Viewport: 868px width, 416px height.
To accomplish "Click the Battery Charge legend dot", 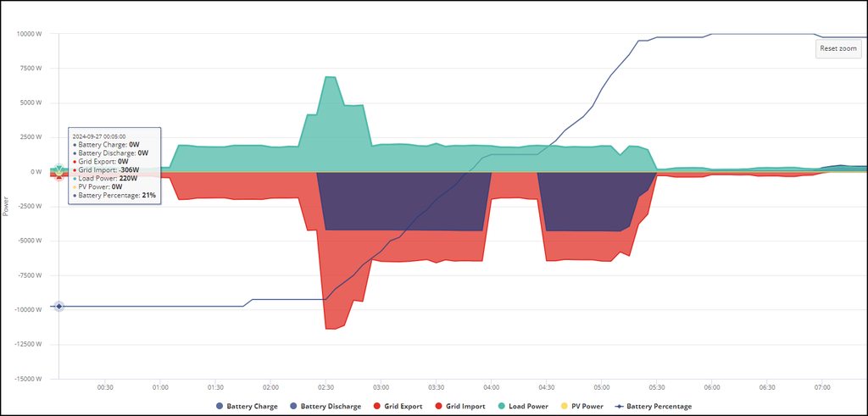I will (220, 407).
